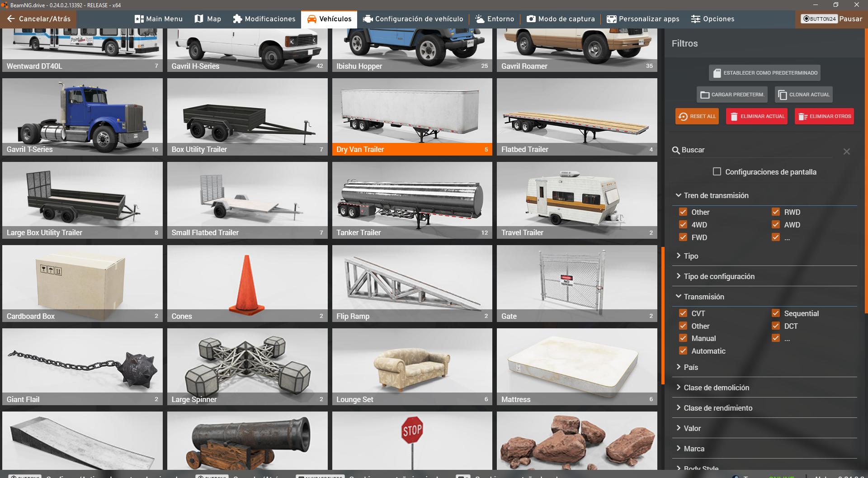Select the Flip Ramp thumbnail
This screenshot has height=478, width=868.
(412, 284)
